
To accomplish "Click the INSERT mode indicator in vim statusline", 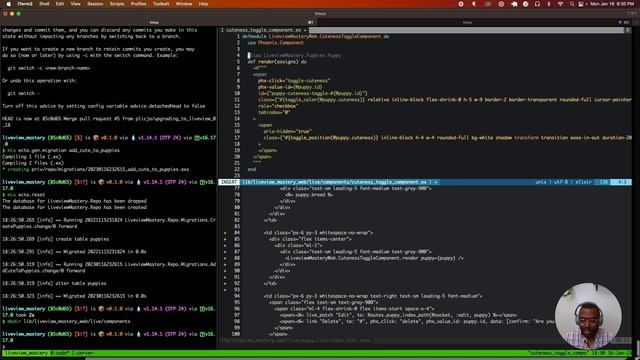I will (229, 182).
